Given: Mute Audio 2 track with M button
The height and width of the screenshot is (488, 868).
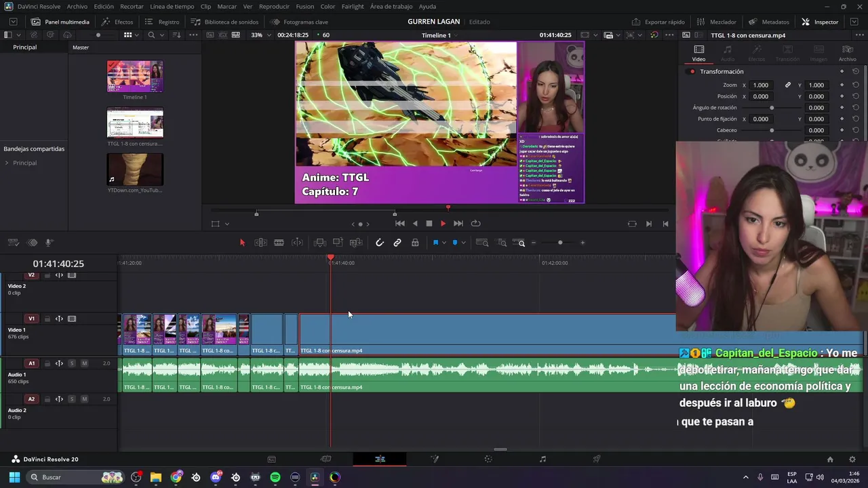Looking at the screenshot, I should coord(84,399).
